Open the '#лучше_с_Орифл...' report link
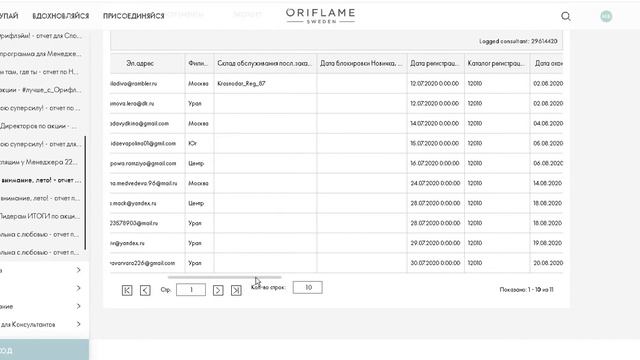This screenshot has height=360, width=640. pos(41,90)
